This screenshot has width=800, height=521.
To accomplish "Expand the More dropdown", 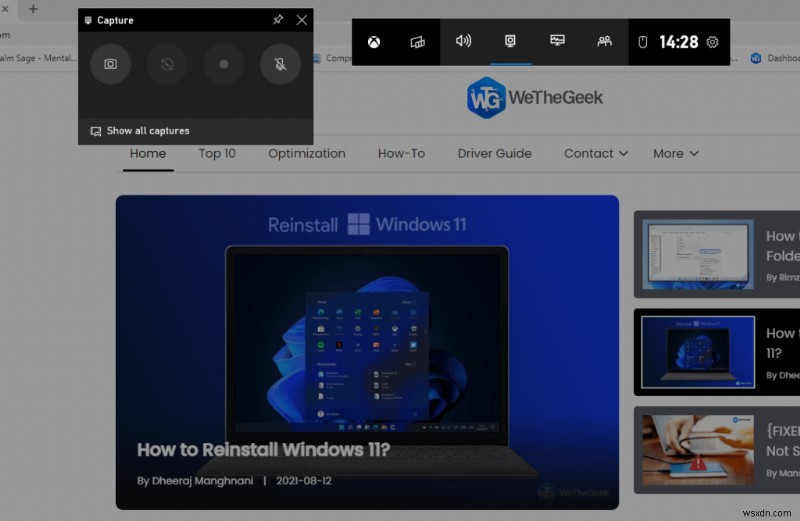I will pos(676,154).
